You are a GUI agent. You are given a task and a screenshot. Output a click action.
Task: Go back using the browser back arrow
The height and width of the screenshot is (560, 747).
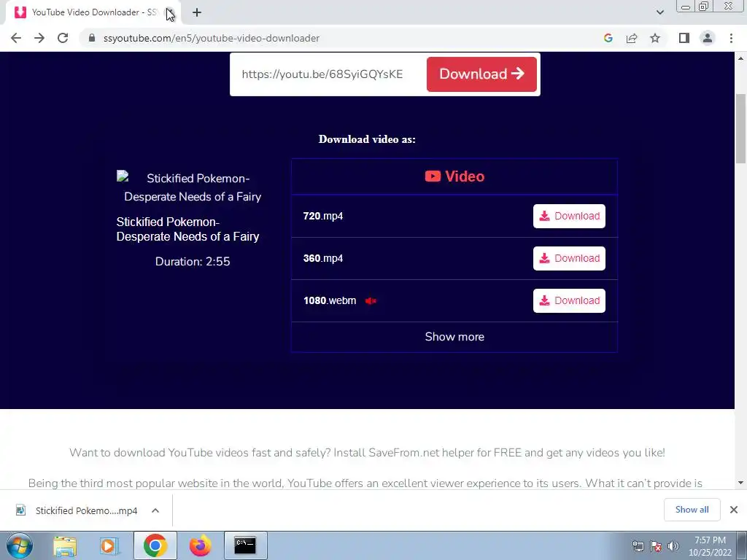[16, 38]
